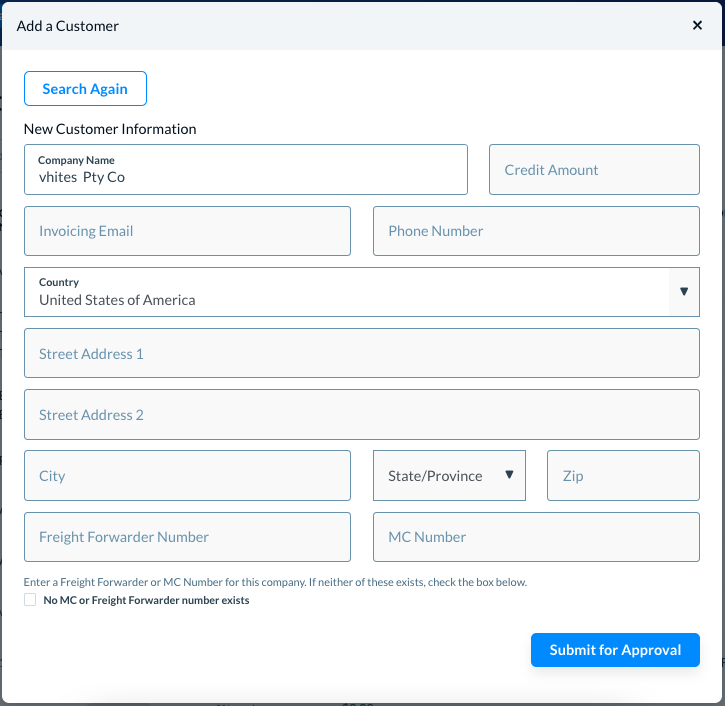Click the Add a Customer dialog title
Viewport: 725px width, 706px height.
pyautogui.click(x=68, y=26)
